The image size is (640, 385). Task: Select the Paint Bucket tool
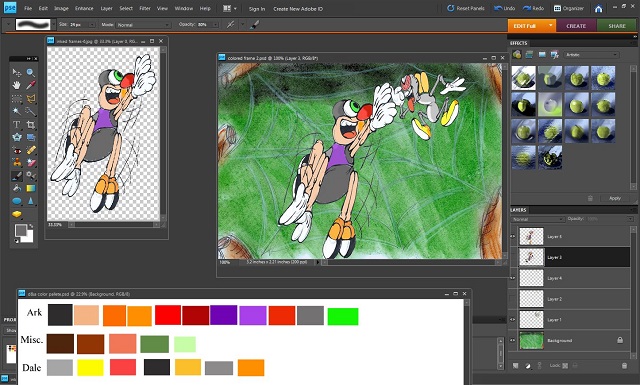click(x=17, y=188)
